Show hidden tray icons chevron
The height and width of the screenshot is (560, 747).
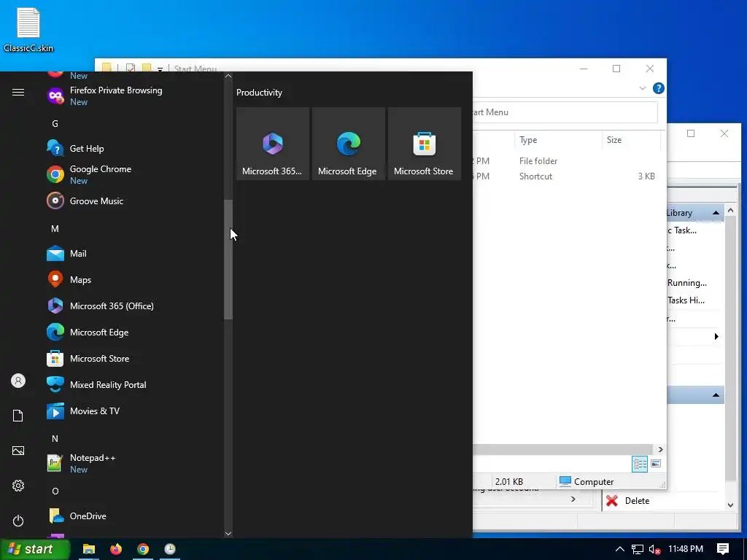click(620, 549)
